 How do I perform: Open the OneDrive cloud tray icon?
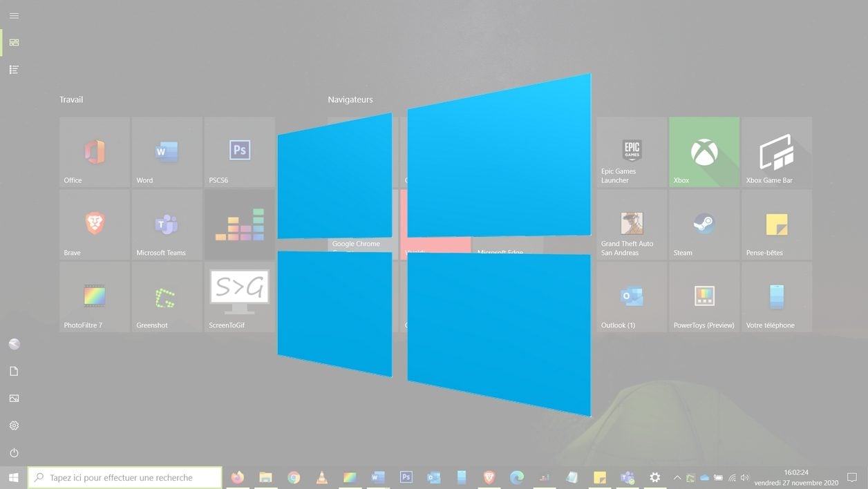coord(705,477)
